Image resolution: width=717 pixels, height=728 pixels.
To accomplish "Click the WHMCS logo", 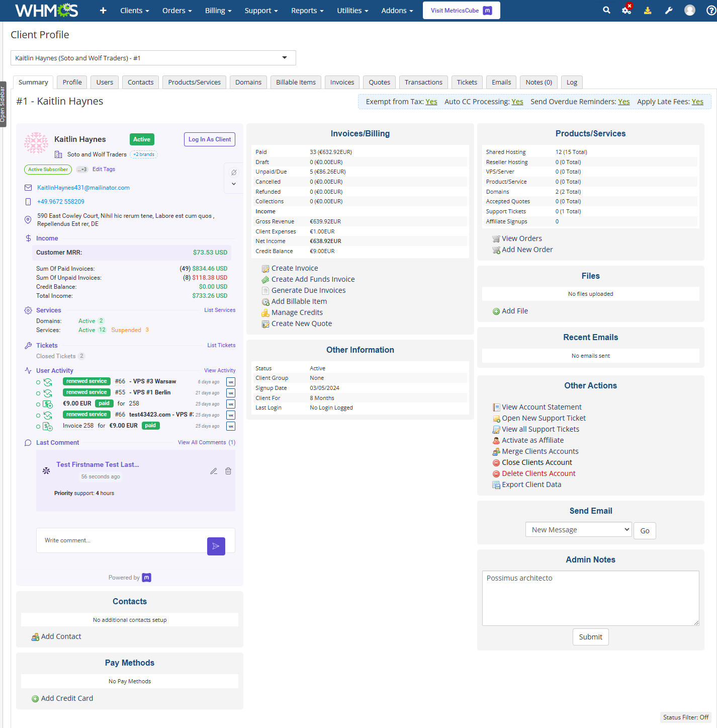I will (x=47, y=11).
